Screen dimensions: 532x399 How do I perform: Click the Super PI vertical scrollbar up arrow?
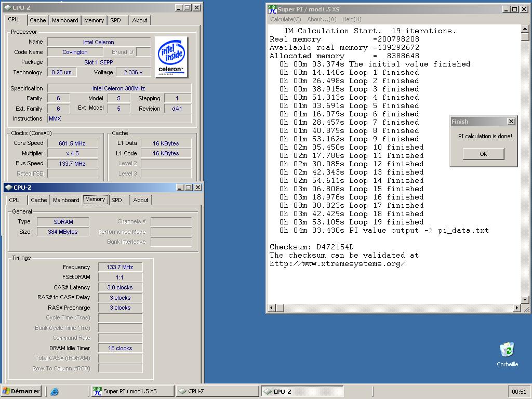[525, 29]
